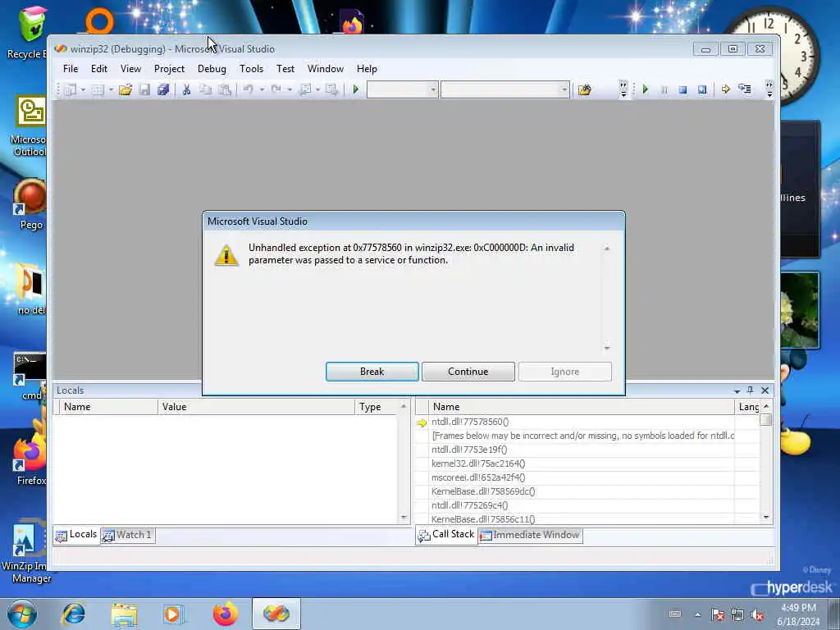Open the View menu

[x=130, y=69]
